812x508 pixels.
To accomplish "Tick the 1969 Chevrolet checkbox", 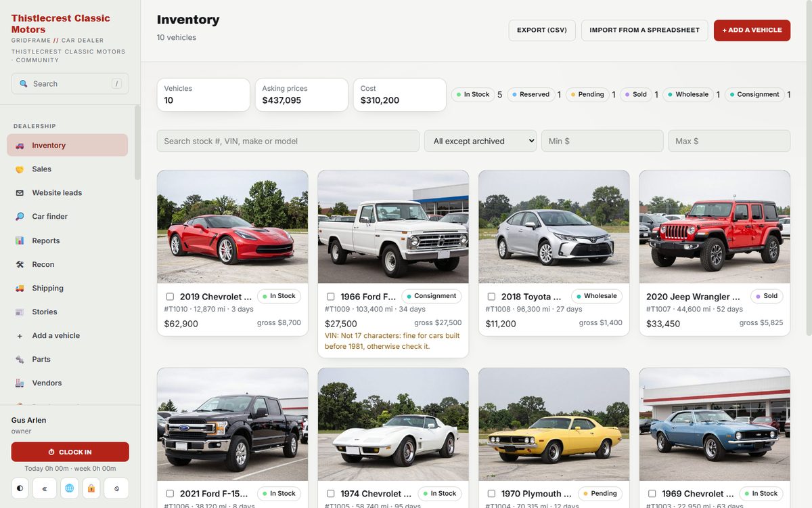I will 652,494.
